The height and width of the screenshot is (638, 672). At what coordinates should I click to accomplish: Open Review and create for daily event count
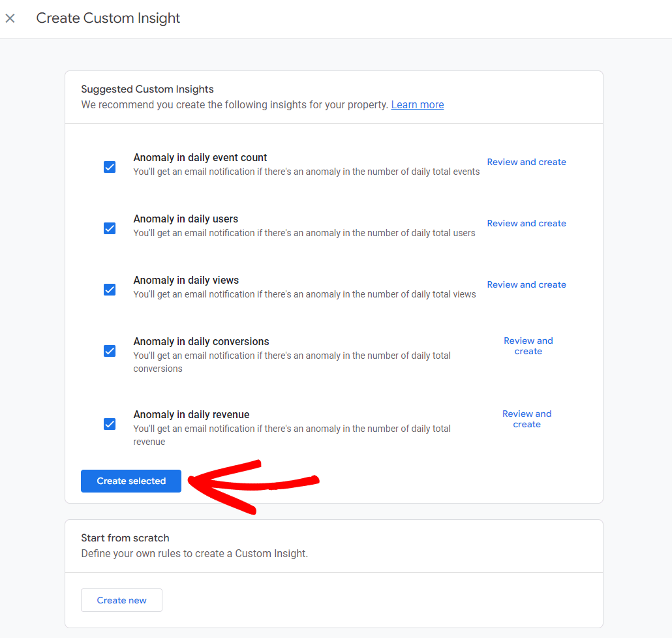[x=527, y=162]
